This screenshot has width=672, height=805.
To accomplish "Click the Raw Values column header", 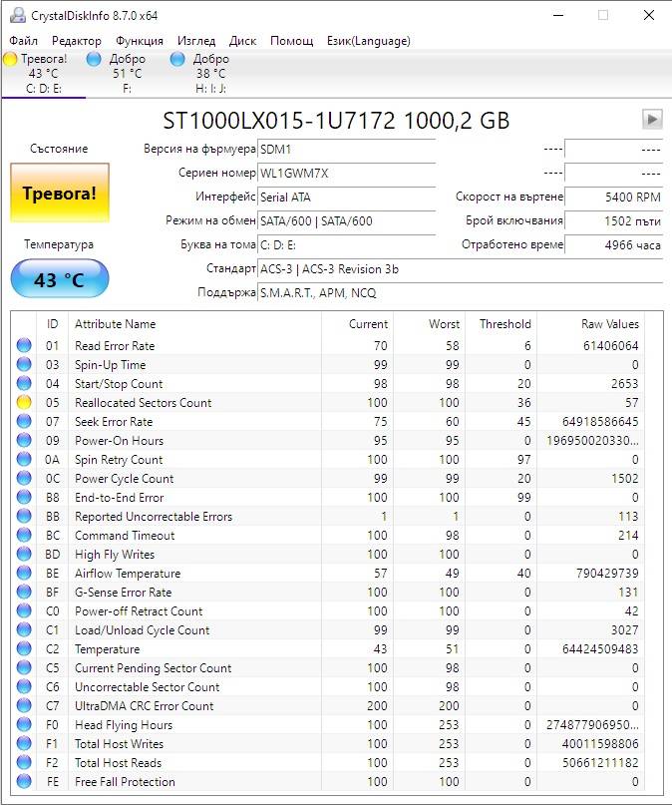I will [590, 324].
